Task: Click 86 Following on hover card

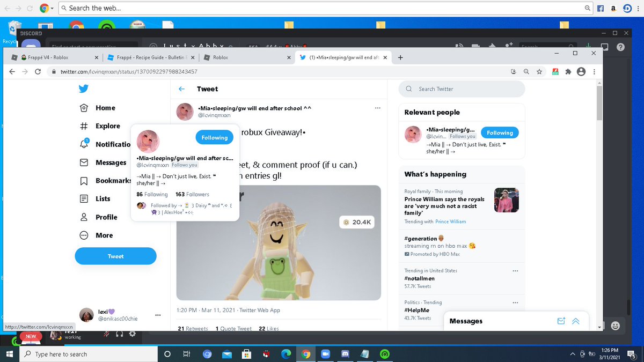Action: coord(152,194)
